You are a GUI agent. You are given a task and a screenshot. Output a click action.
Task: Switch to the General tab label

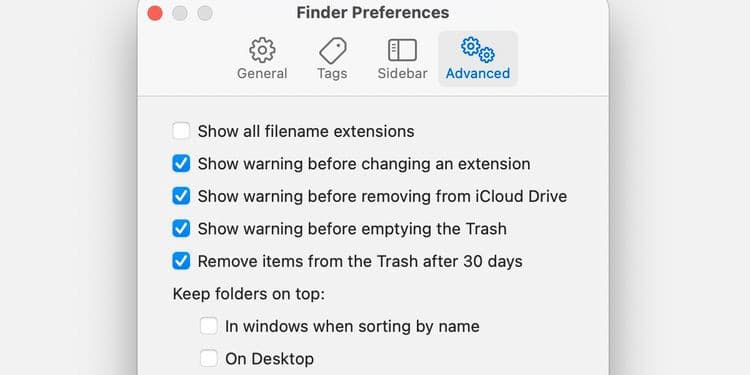tap(262, 74)
